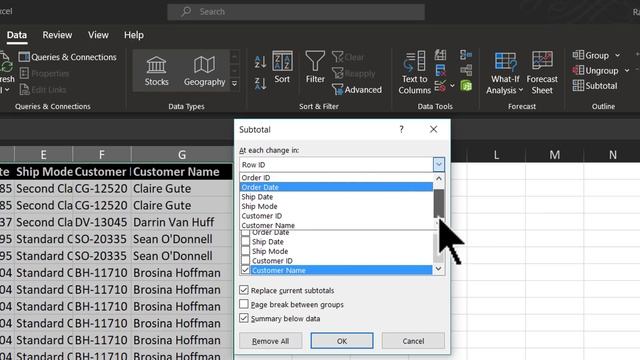
Task: Click cell with Darrin Van Huff
Action: [x=182, y=222]
